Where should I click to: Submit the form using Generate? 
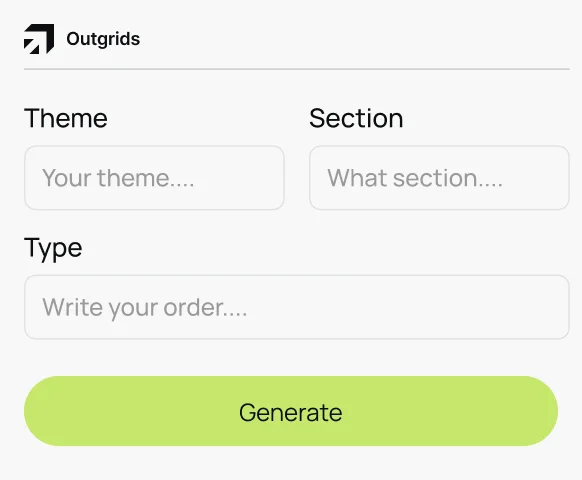(x=291, y=411)
